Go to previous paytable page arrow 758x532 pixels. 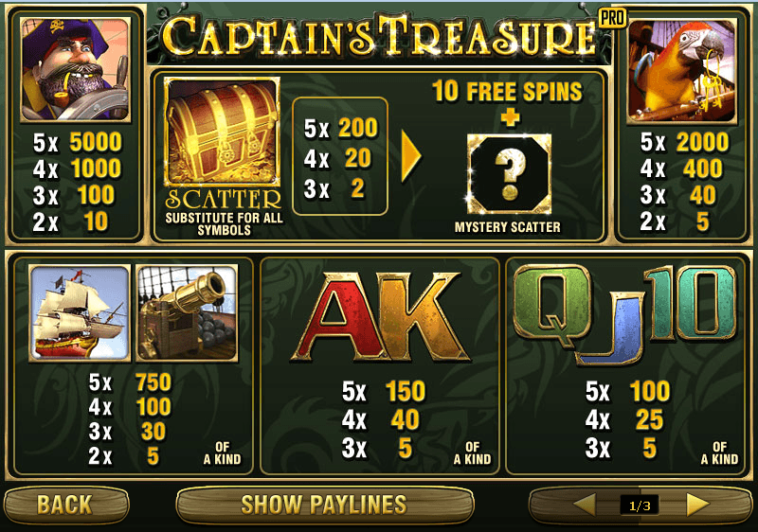click(585, 505)
